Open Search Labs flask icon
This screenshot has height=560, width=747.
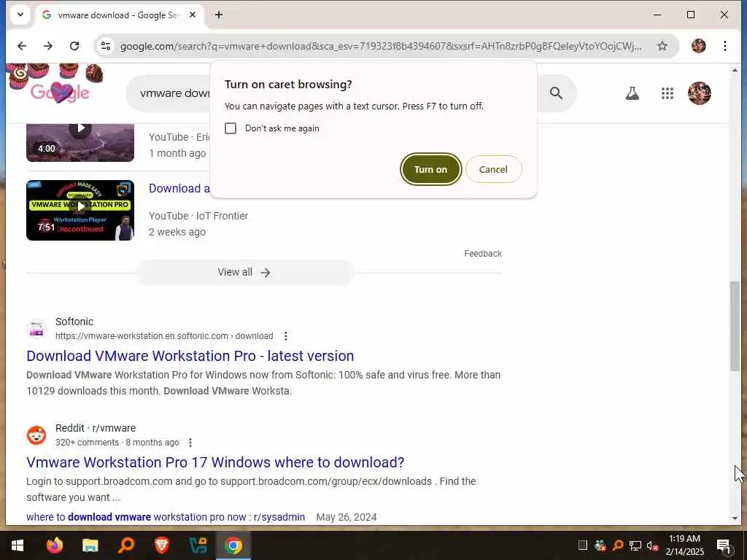pyautogui.click(x=632, y=93)
